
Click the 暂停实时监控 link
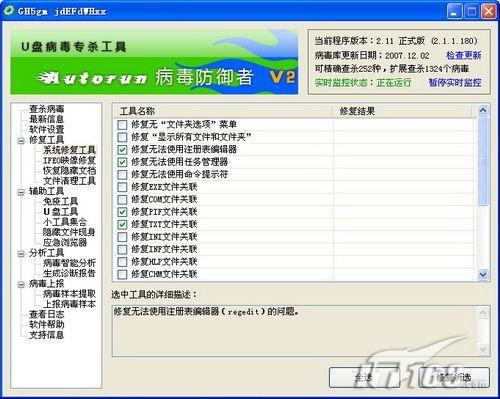click(455, 83)
